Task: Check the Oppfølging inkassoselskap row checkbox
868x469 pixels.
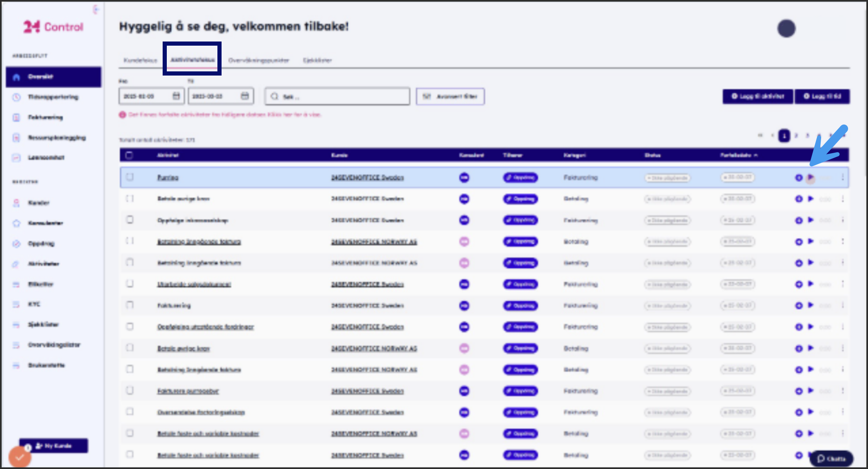Action: (130, 220)
